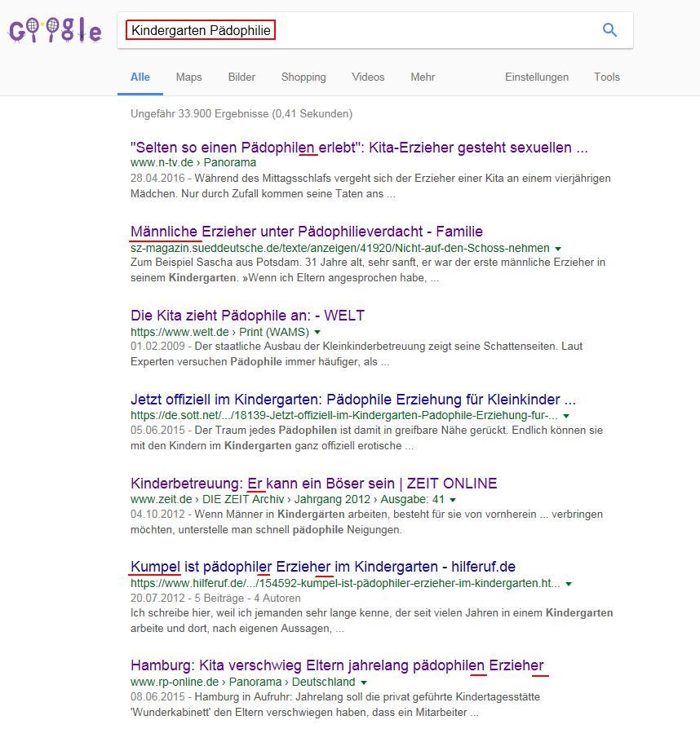The width and height of the screenshot is (700, 729).
Task: Open the n-tv result about Kita-Erzieher
Action: pyautogui.click(x=359, y=148)
